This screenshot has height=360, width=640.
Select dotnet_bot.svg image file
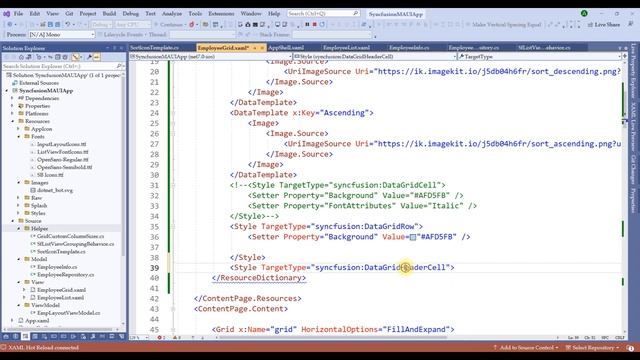pyautogui.click(x=55, y=190)
